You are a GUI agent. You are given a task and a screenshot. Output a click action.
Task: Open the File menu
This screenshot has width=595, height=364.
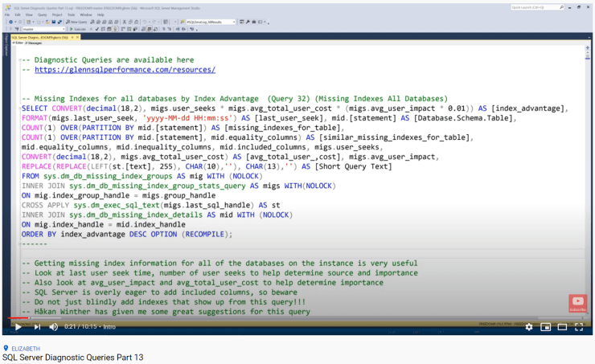[x=6, y=14]
